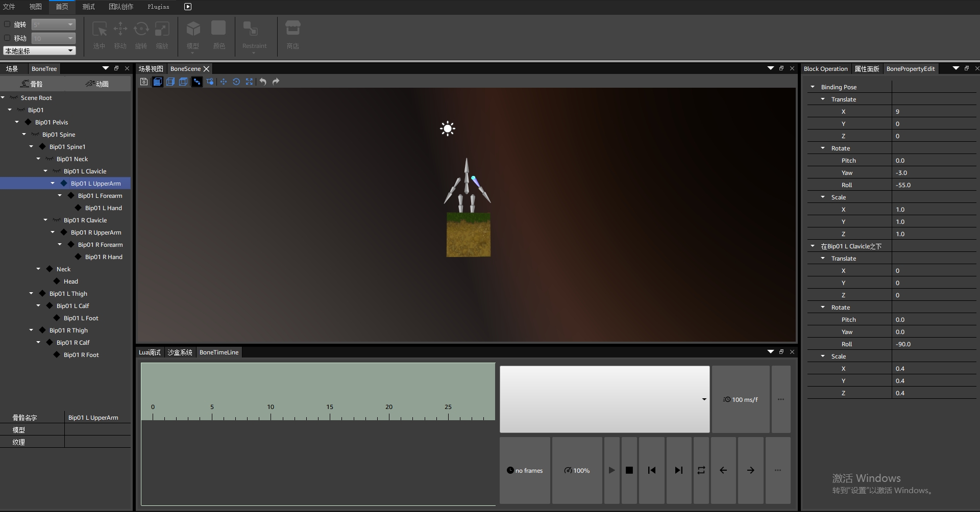The image size is (980, 512).
Task: Open the Restraint tool
Action: point(254,36)
